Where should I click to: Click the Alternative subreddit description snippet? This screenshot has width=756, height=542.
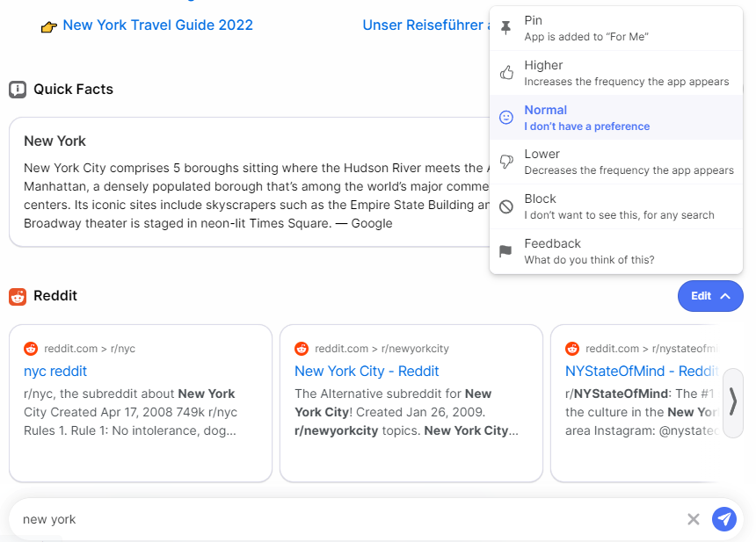pos(406,412)
